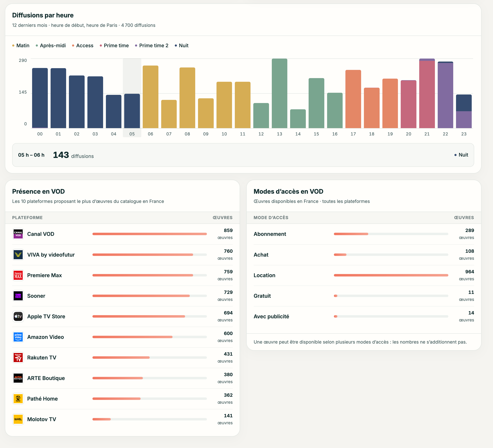The height and width of the screenshot is (448, 493).
Task: Click the bar for hour 13
Action: [279, 93]
